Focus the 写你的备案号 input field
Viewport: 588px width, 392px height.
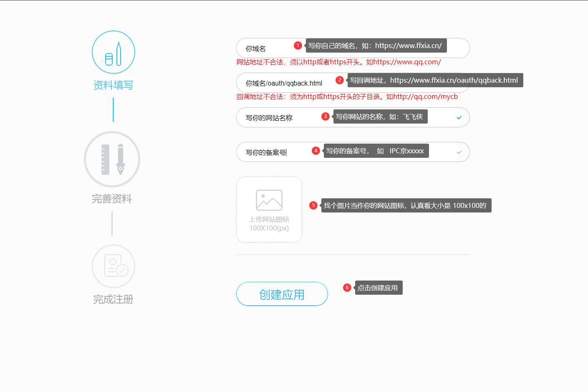click(x=353, y=152)
